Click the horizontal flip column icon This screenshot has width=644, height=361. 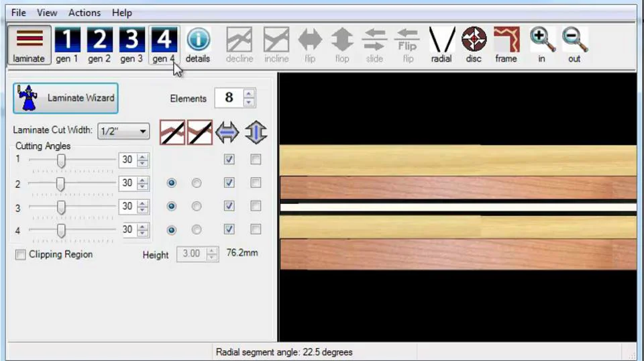pos(227,132)
